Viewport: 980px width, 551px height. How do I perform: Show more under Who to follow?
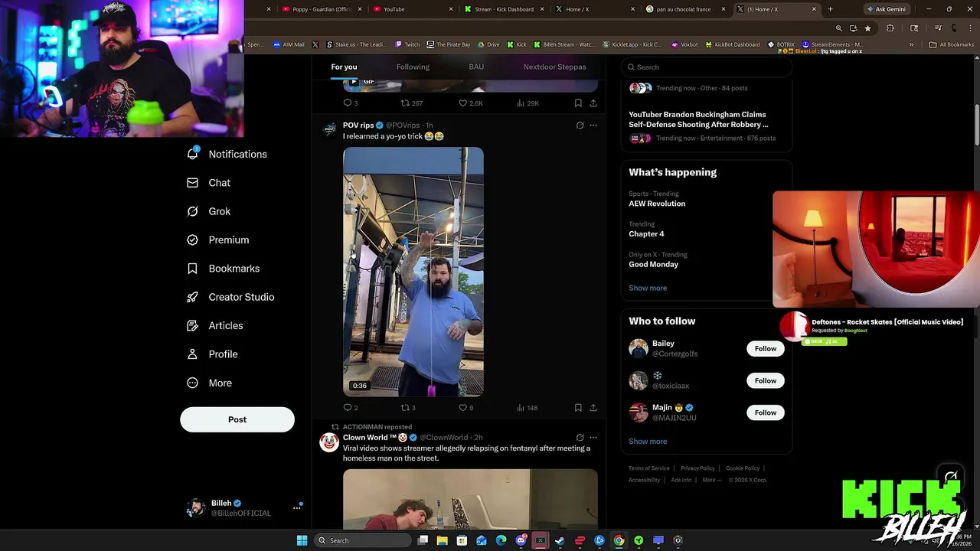coord(648,442)
